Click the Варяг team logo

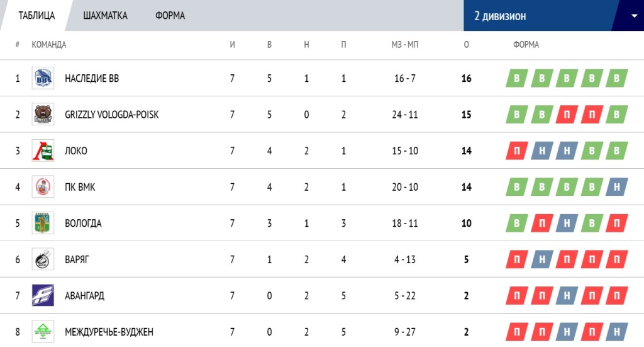[43, 259]
